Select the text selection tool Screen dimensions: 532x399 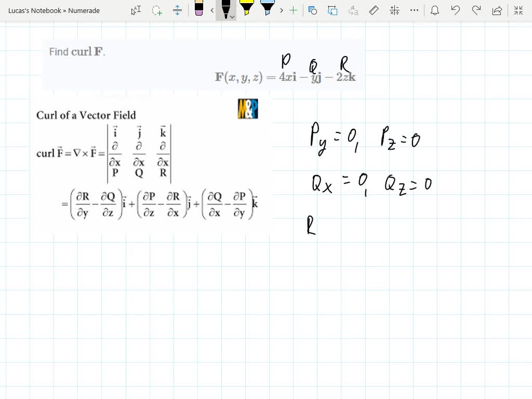pyautogui.click(x=136, y=10)
